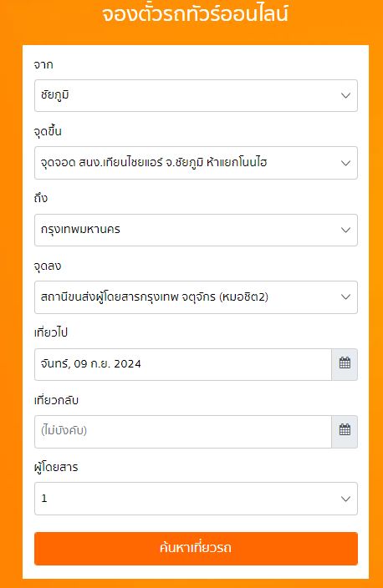Viewport: 383px width, 588px height.
Task: Click the chevron arrow in the จุดลง field
Action: click(345, 297)
